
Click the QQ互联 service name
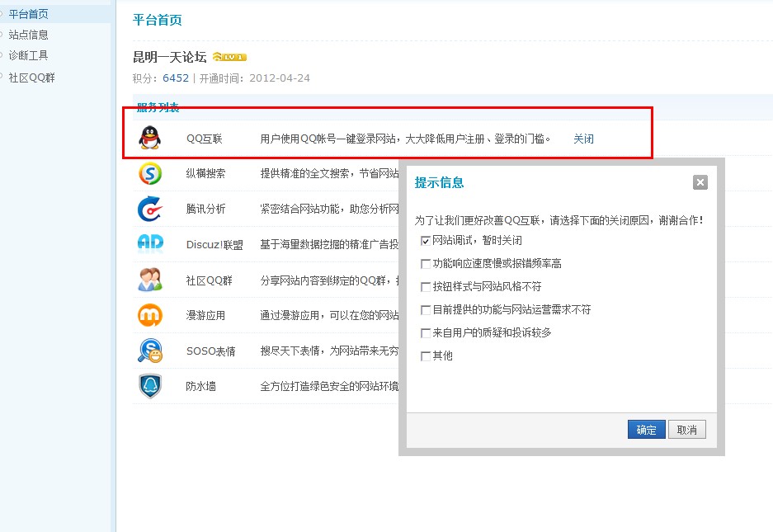[205, 139]
